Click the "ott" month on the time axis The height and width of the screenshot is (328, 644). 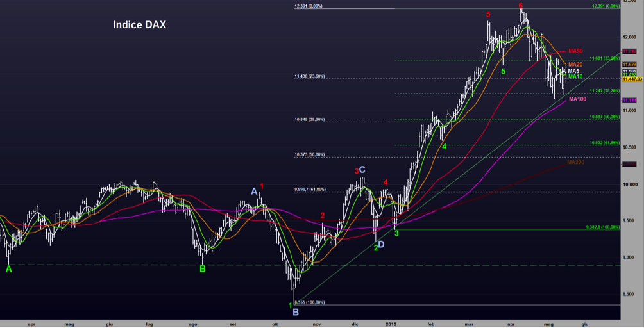(275, 324)
